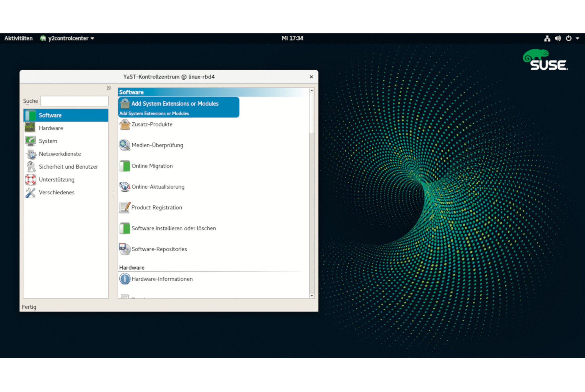Screen dimensions: 585x392
Task: Focus the Suche search field
Action: 75,101
